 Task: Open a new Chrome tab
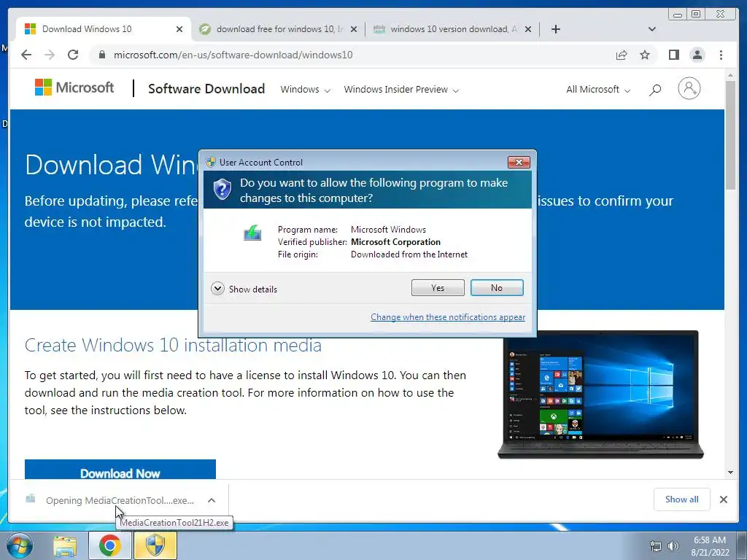point(555,29)
